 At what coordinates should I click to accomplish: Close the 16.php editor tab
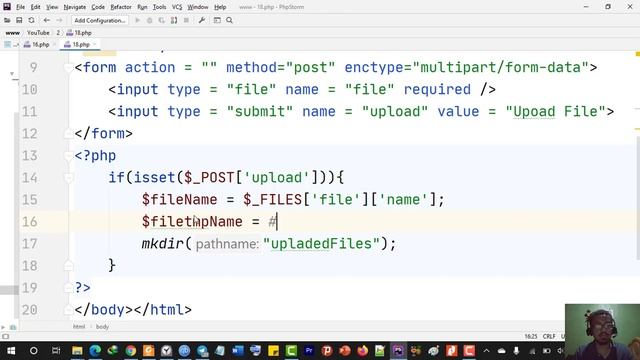(x=55, y=44)
